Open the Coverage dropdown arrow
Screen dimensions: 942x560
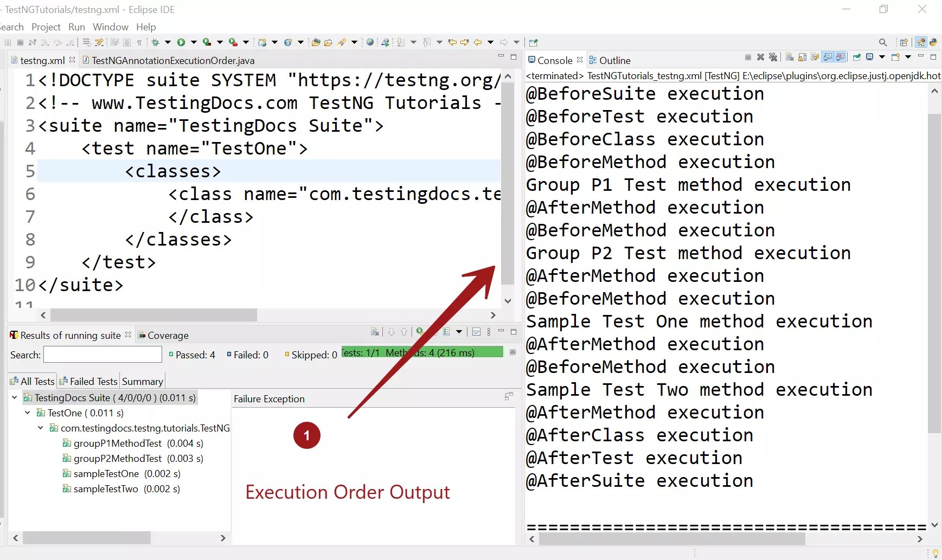220,42
